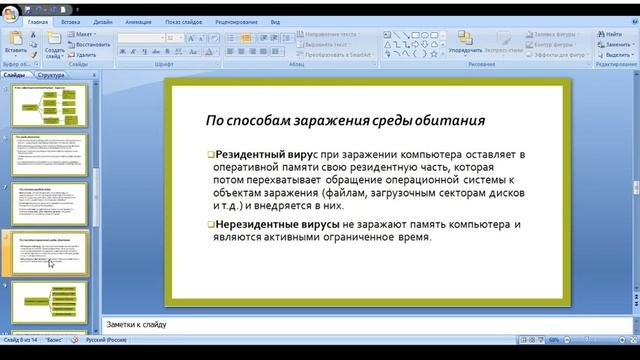
Task: Open Select (Выделить) dropdown
Action: [x=616, y=55]
